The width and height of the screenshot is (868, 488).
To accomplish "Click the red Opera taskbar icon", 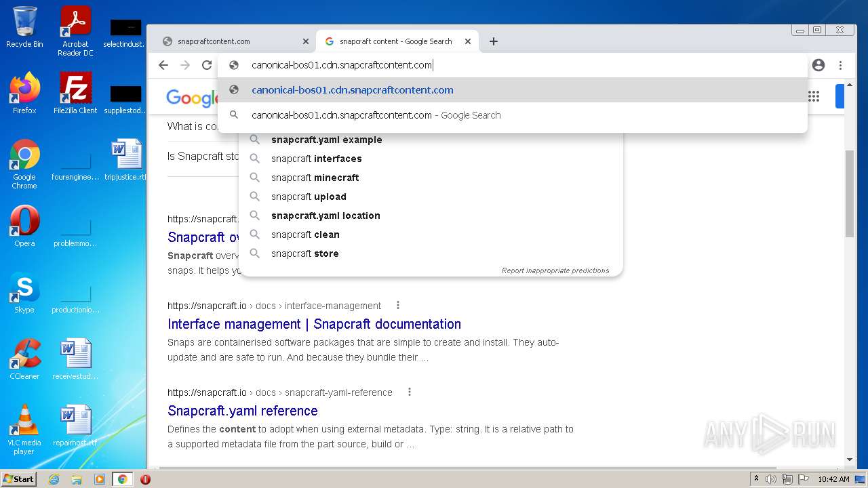I will tap(145, 479).
